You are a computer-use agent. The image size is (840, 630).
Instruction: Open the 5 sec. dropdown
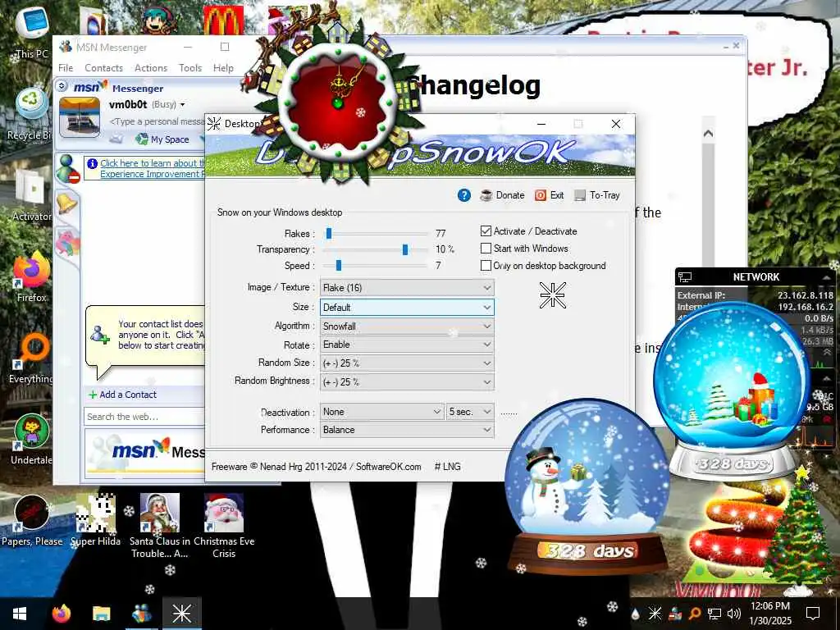click(470, 412)
